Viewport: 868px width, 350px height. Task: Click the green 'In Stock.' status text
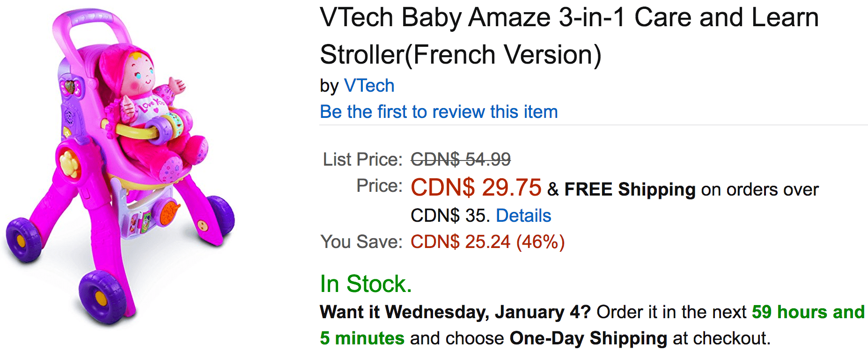tap(366, 284)
